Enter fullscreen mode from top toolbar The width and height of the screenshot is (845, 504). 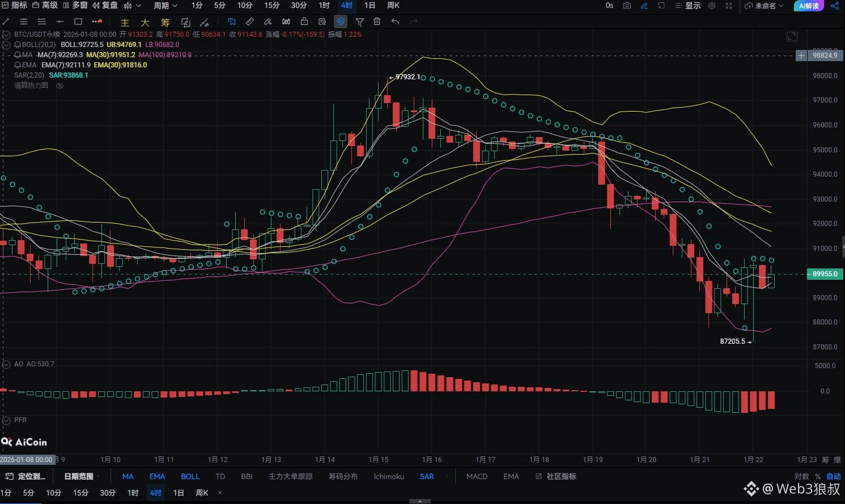pos(729,6)
